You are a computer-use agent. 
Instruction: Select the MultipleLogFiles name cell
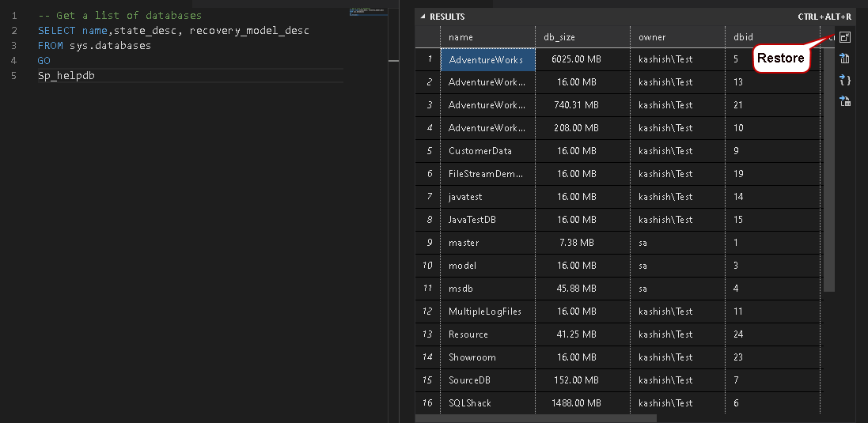coord(487,312)
